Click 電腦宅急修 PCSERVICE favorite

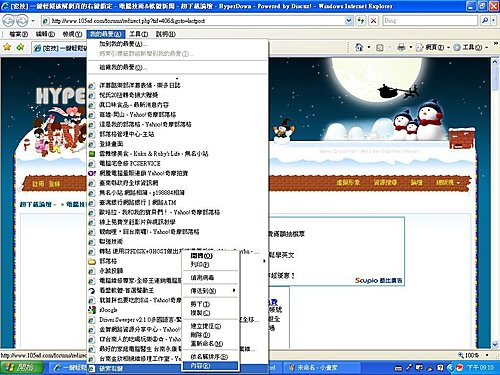(130, 163)
